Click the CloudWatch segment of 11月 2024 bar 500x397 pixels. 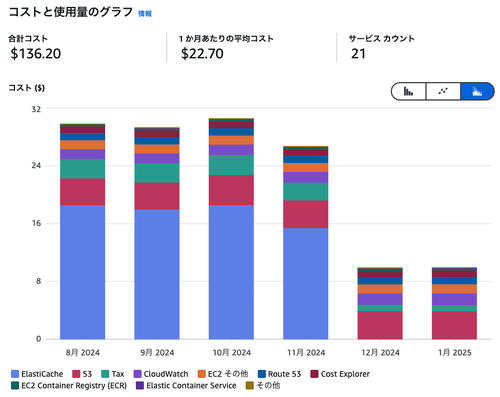[306, 177]
